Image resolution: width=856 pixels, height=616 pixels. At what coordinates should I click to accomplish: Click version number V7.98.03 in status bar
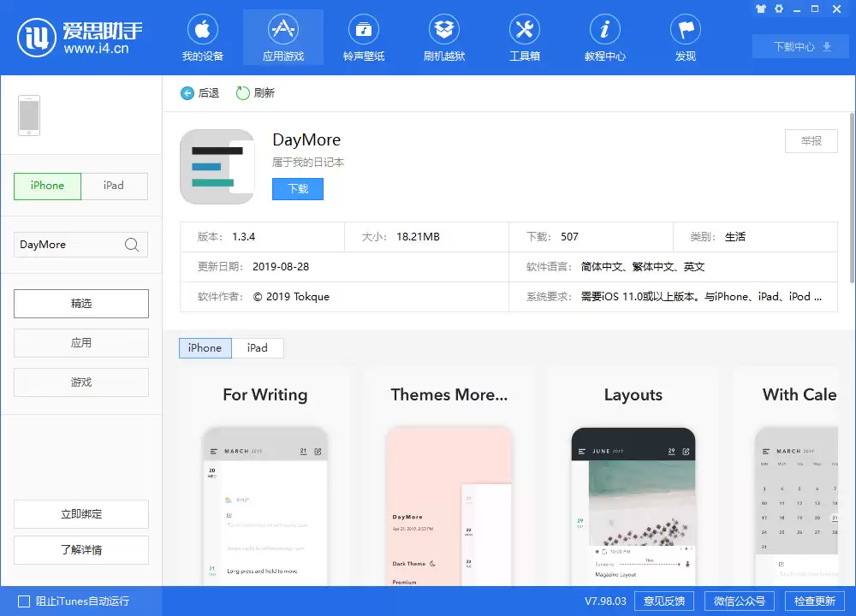coord(605,601)
